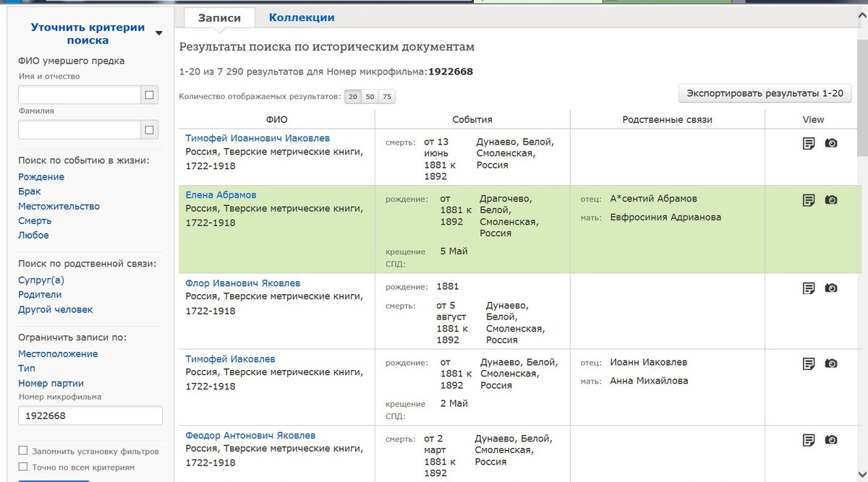Viewport: 868px width, 482px height.
Task: Open record Тимофей Иаковлев
Action: click(x=230, y=359)
